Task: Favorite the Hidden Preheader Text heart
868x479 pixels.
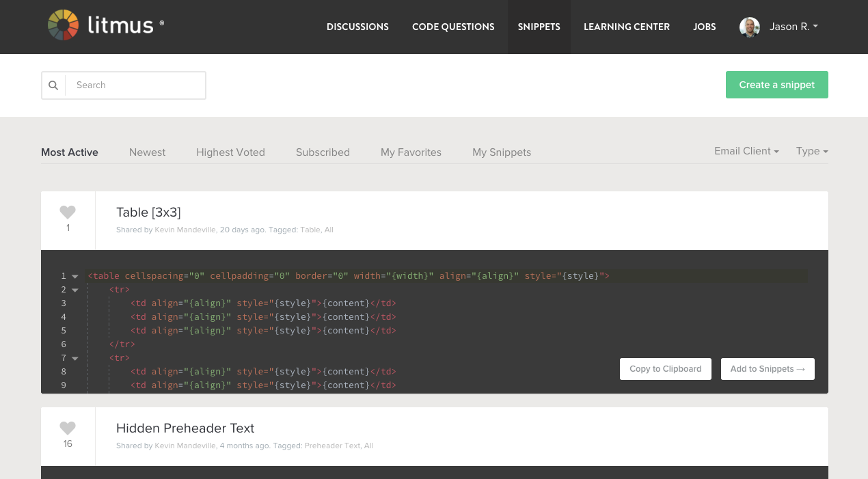Action: (x=68, y=428)
